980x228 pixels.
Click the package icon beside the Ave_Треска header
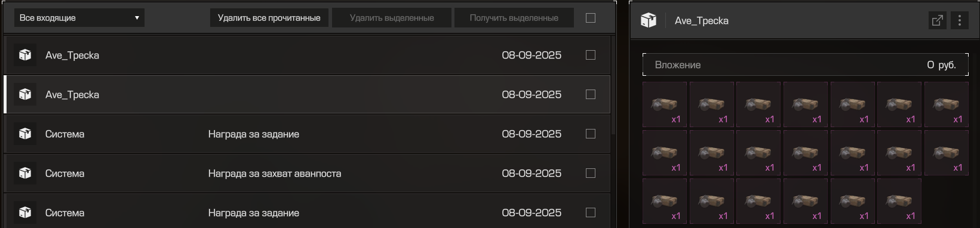(649, 20)
